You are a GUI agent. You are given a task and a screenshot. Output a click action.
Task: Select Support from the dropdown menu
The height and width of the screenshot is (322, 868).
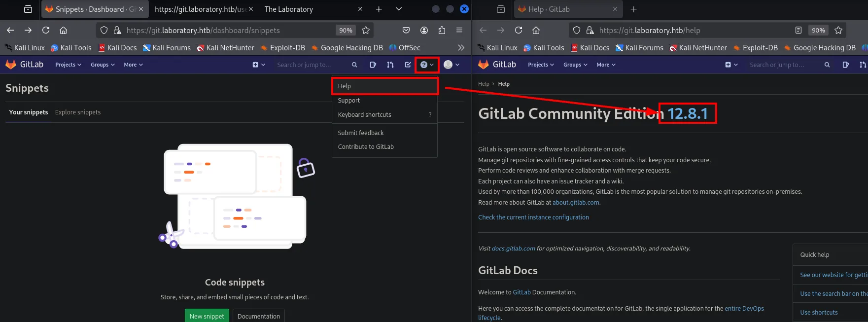point(384,100)
